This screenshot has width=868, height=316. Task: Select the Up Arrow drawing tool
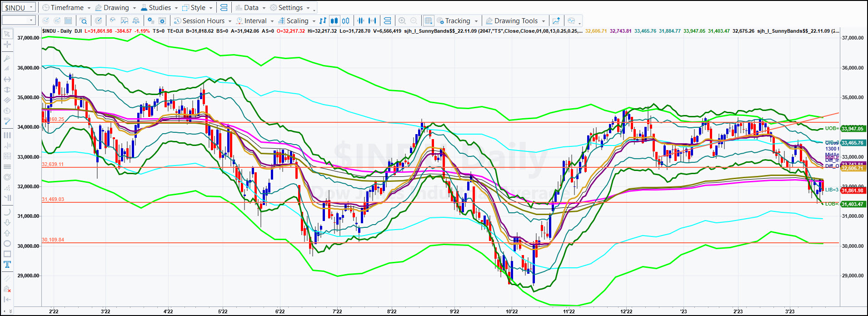click(7, 233)
